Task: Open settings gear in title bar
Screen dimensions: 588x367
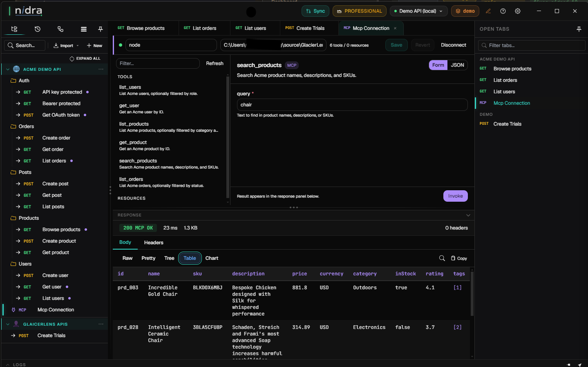Action: 518,11
